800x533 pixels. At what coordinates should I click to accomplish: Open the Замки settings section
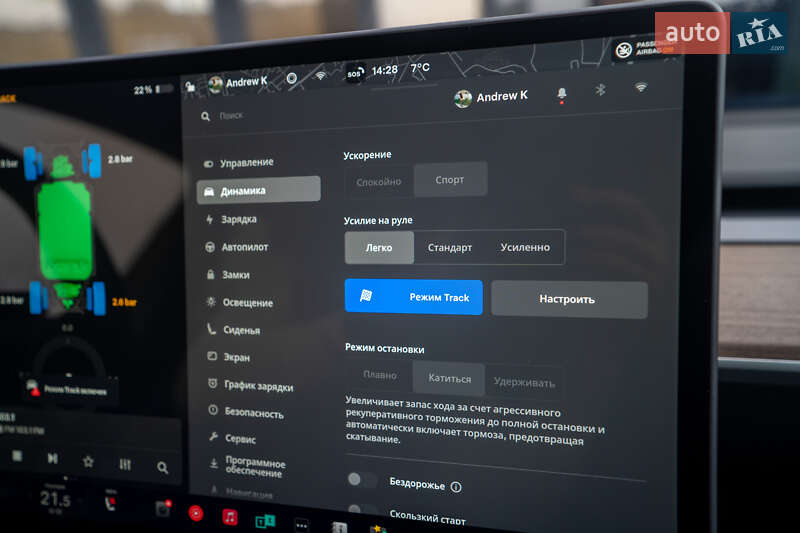point(228,274)
